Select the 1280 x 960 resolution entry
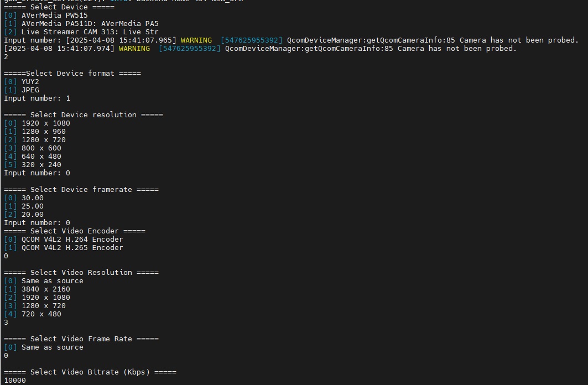This screenshot has width=588, height=385. (x=39, y=131)
